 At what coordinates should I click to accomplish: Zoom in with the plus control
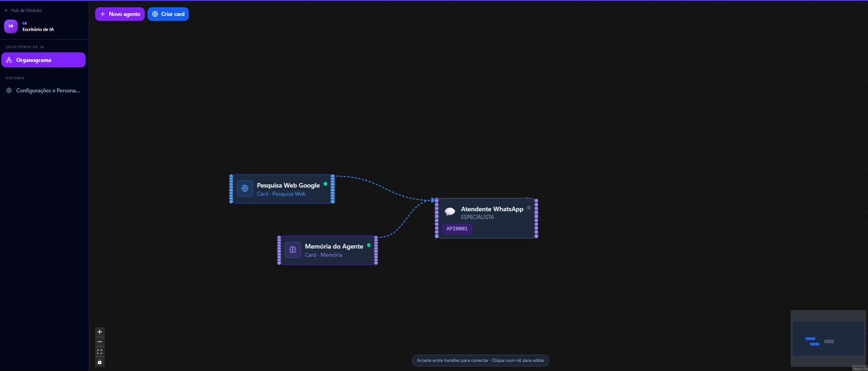(x=100, y=332)
